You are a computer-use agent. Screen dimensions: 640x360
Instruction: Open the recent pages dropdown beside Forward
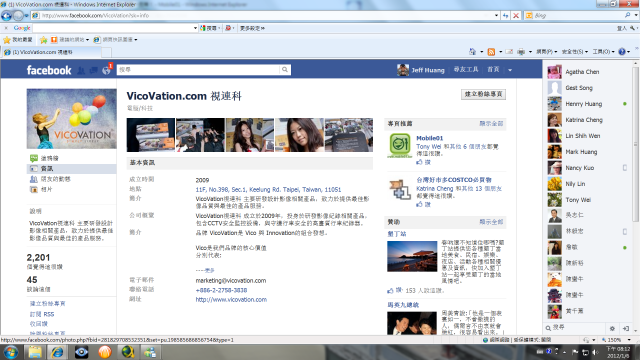[27, 16]
